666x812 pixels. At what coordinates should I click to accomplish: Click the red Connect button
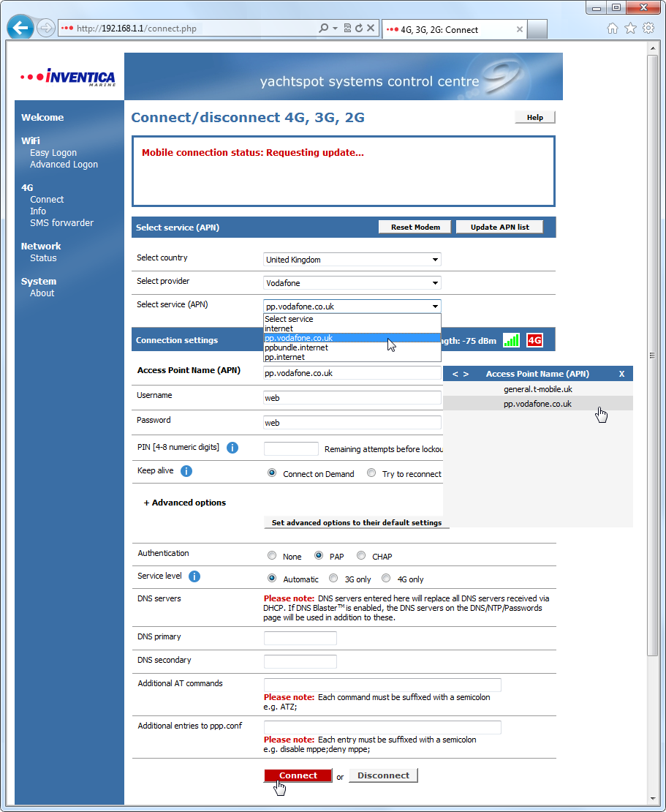pos(298,775)
